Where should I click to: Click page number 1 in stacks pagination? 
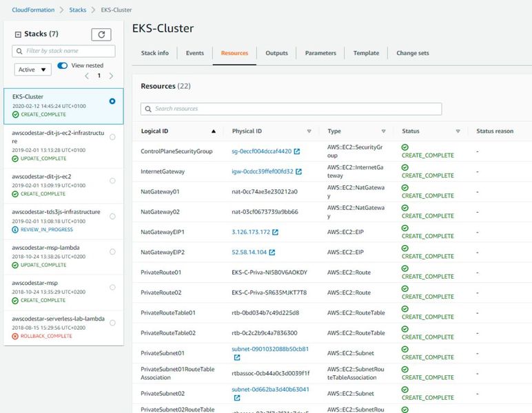pos(99,76)
